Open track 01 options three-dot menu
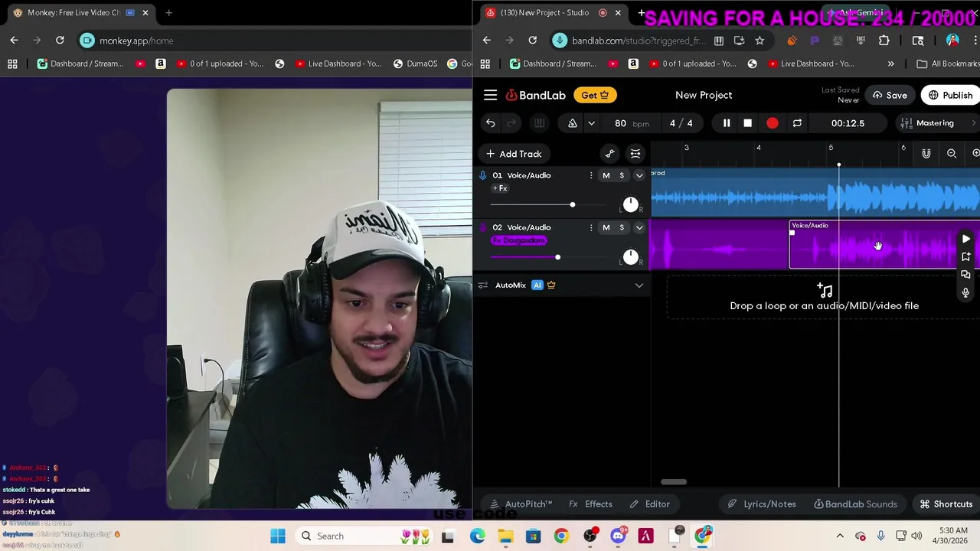Viewport: 980px width, 551px height. pyautogui.click(x=590, y=175)
